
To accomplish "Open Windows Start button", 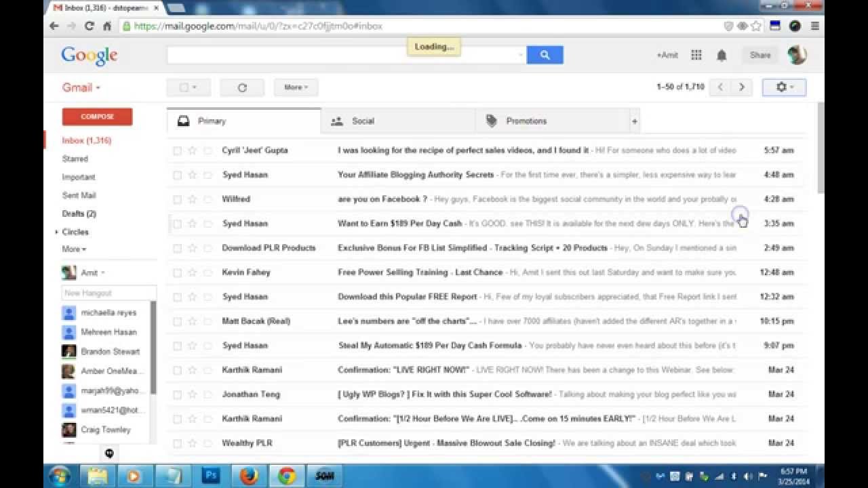I will (x=60, y=476).
